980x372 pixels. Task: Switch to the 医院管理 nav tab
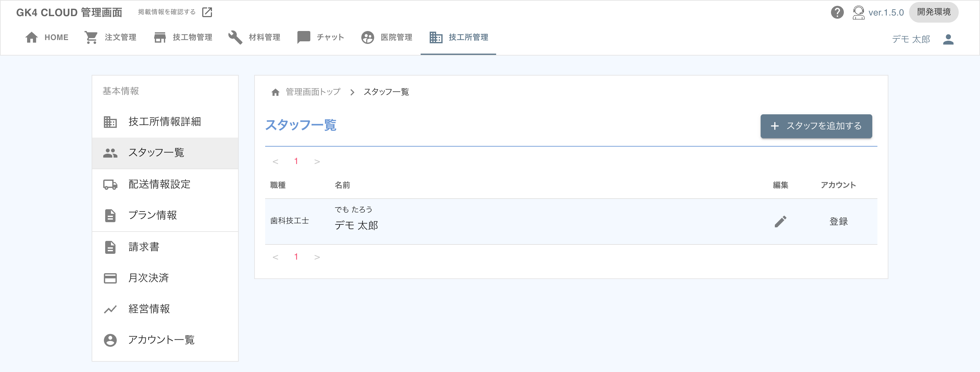click(x=386, y=37)
